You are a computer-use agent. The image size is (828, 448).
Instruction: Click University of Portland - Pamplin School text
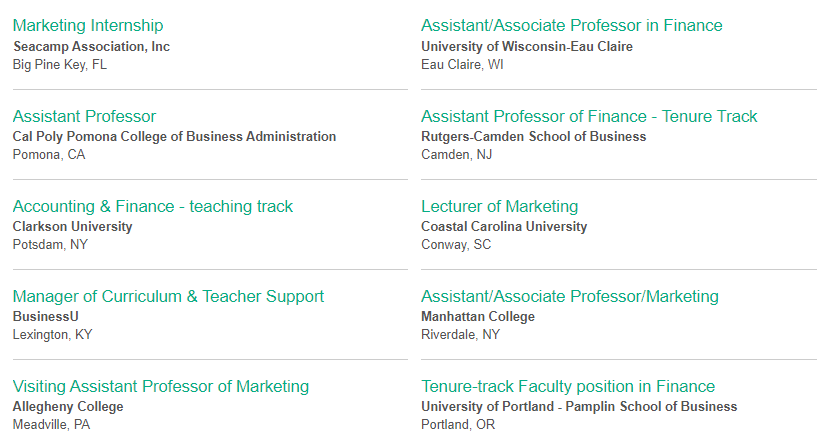click(579, 406)
